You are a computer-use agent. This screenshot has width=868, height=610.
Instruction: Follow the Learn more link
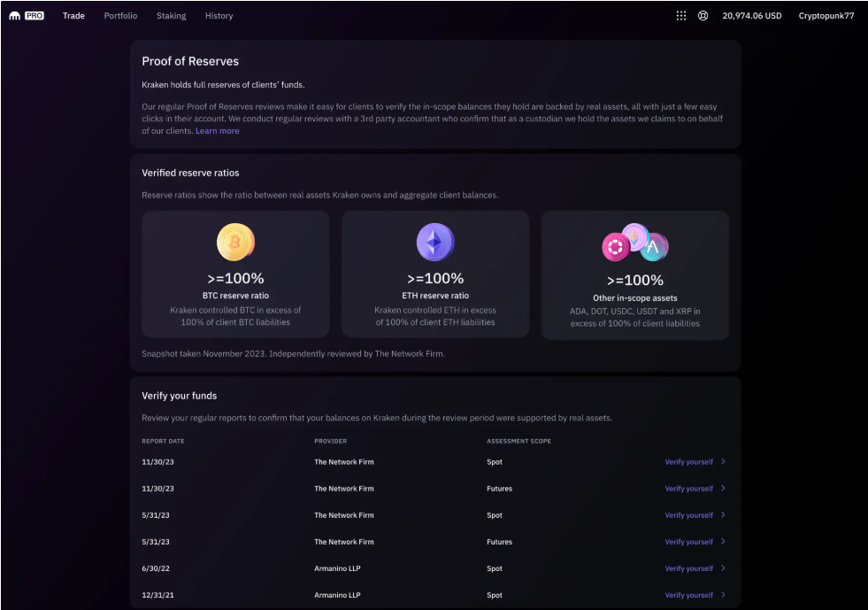pos(218,131)
